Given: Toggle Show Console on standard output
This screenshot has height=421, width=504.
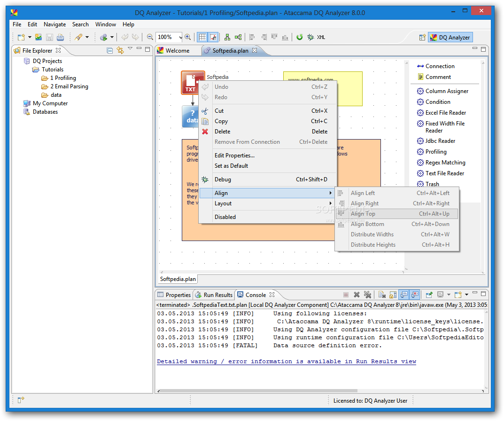Looking at the screenshot, I should point(404,295).
